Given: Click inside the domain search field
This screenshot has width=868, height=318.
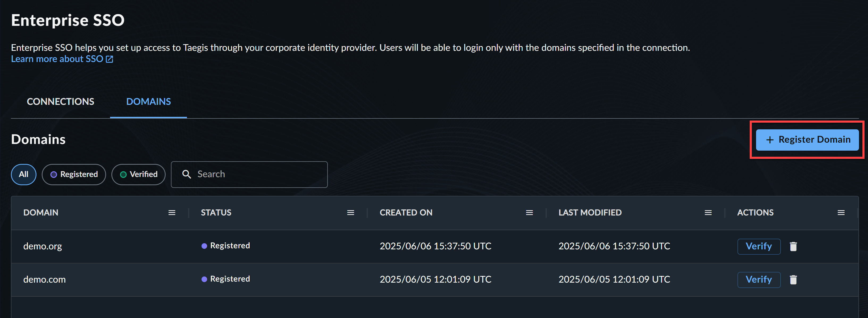Looking at the screenshot, I should click(x=249, y=174).
